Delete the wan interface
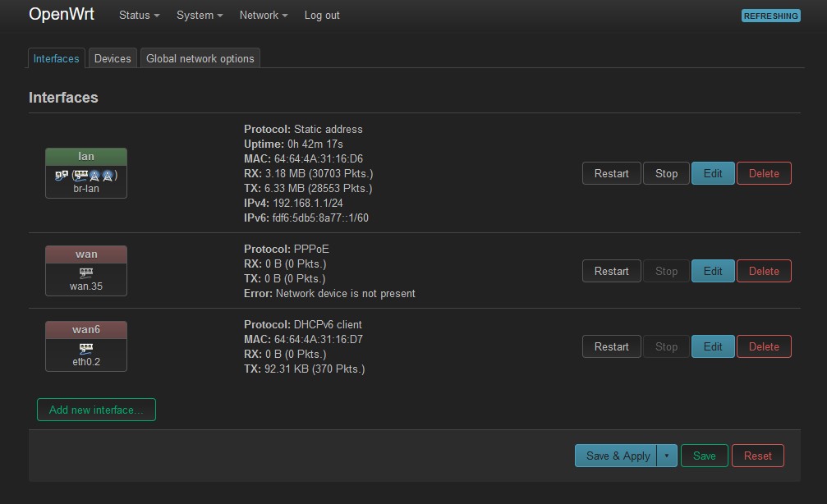This screenshot has width=827, height=504. [764, 271]
